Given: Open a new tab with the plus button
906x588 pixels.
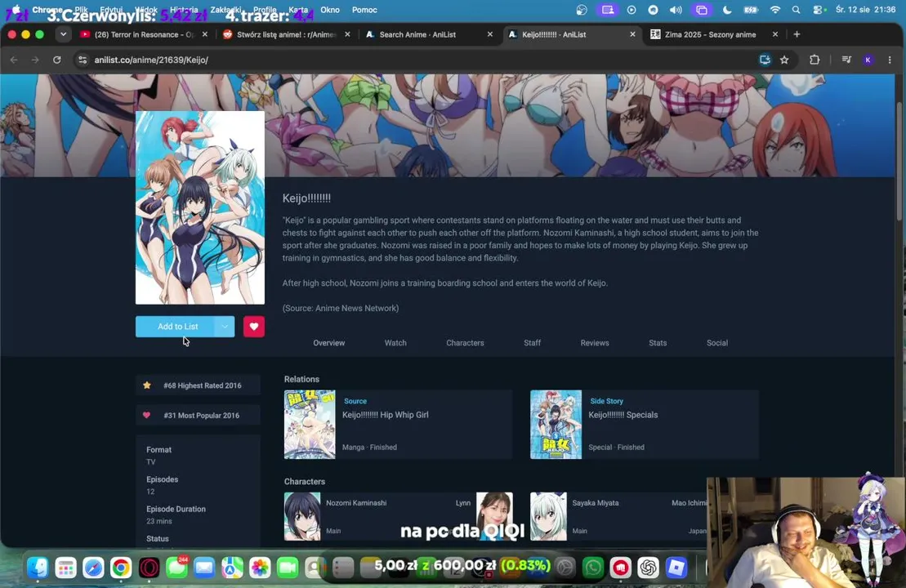Looking at the screenshot, I should point(797,34).
